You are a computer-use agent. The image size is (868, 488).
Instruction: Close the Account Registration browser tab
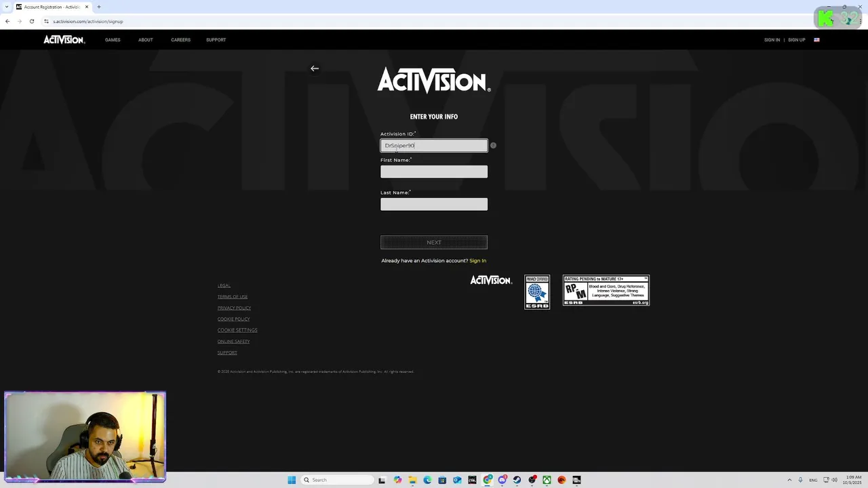coord(87,7)
